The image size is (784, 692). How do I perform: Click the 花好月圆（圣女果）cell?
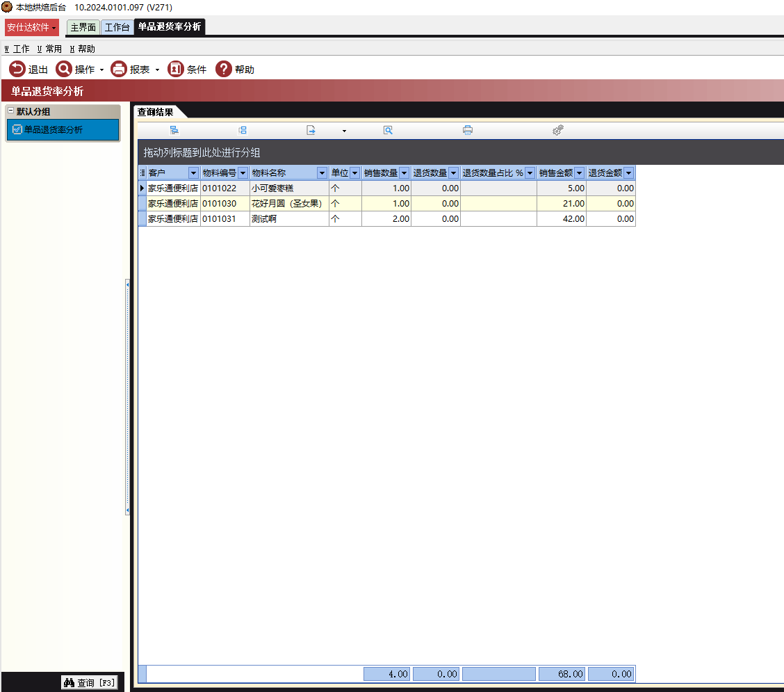289,204
